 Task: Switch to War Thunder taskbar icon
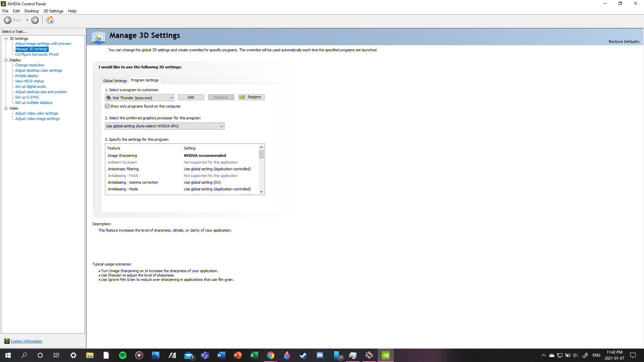[x=369, y=355]
